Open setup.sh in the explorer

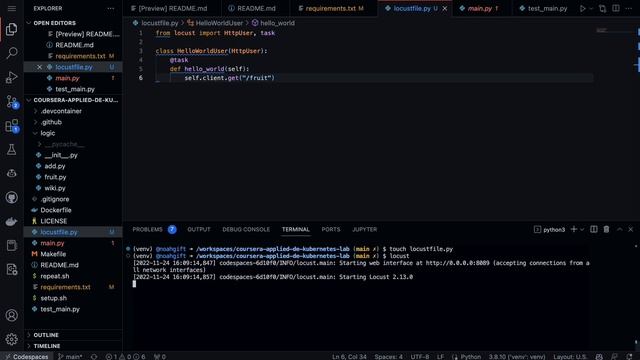(53, 298)
